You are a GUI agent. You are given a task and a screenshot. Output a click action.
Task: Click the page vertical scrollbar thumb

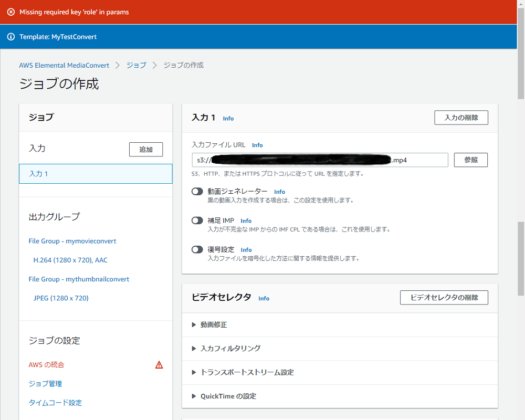(521, 54)
